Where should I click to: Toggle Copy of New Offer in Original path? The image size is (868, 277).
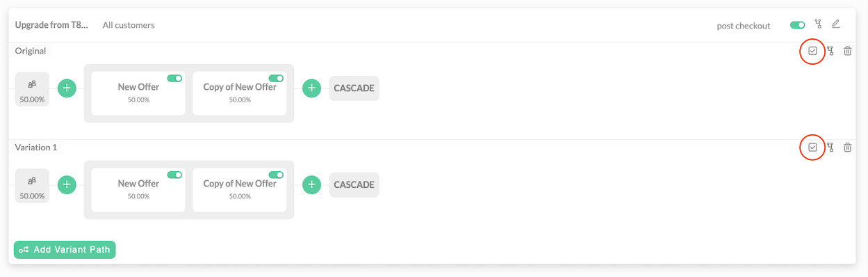pyautogui.click(x=276, y=79)
